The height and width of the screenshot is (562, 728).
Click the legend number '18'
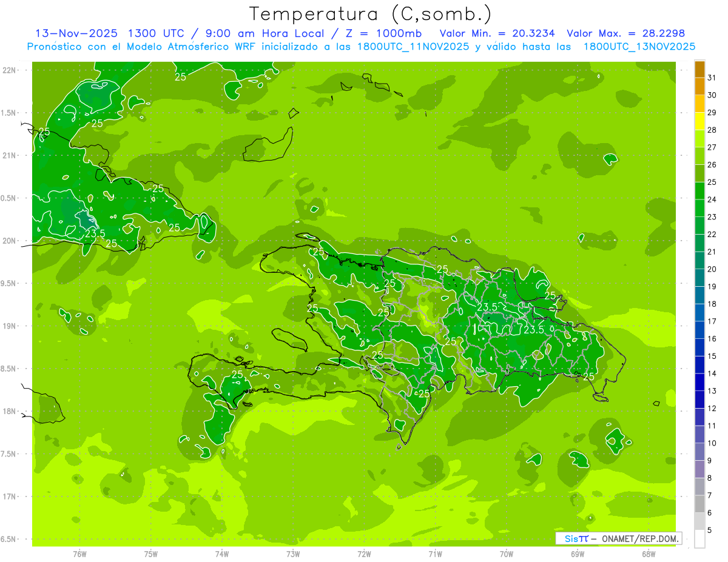click(x=712, y=304)
